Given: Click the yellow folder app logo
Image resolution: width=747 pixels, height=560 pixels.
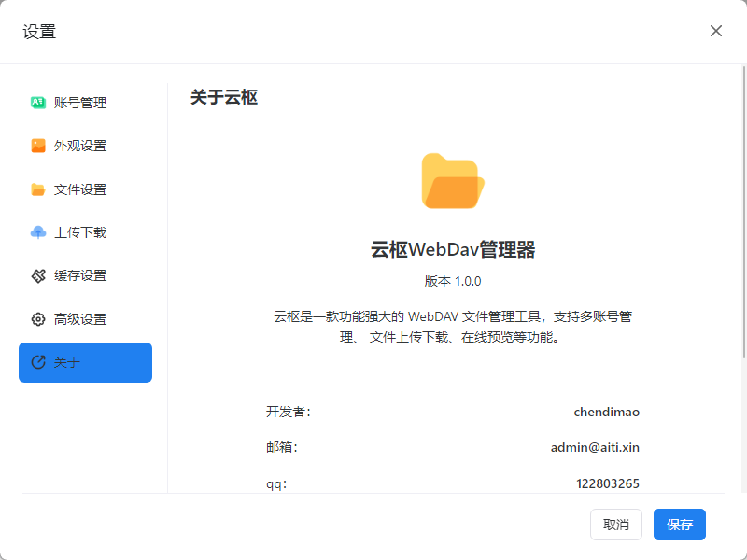Looking at the screenshot, I should [453, 181].
